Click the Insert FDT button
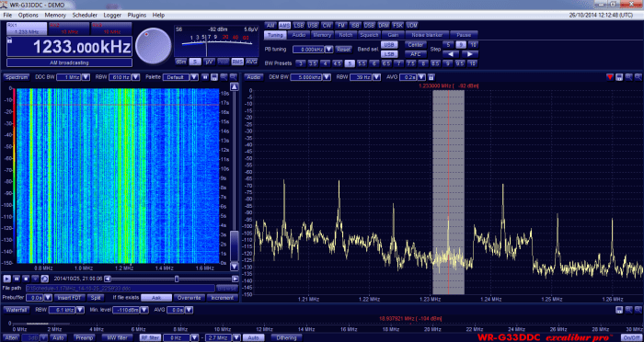The image size is (644, 342). (x=70, y=298)
